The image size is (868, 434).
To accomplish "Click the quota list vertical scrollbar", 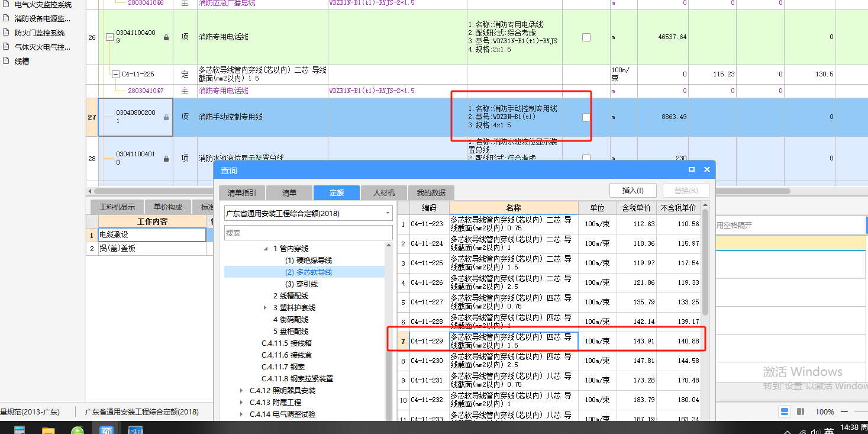I will coord(705,262).
